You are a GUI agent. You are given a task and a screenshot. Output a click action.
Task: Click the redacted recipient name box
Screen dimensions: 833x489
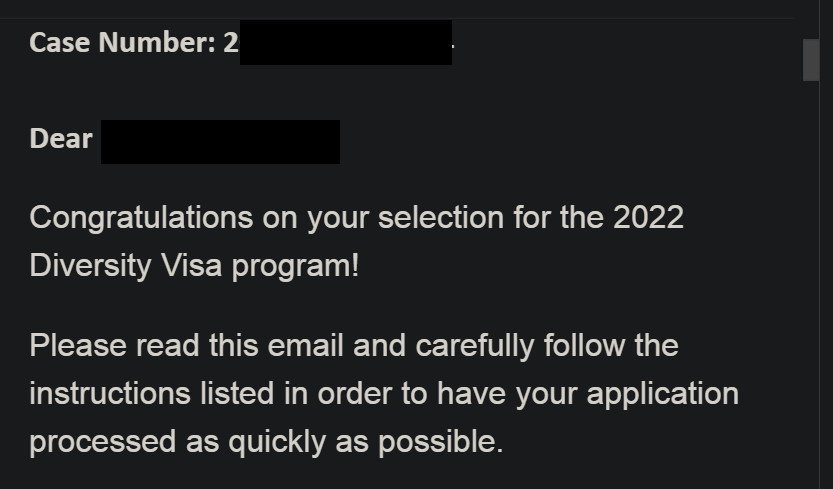tap(220, 141)
